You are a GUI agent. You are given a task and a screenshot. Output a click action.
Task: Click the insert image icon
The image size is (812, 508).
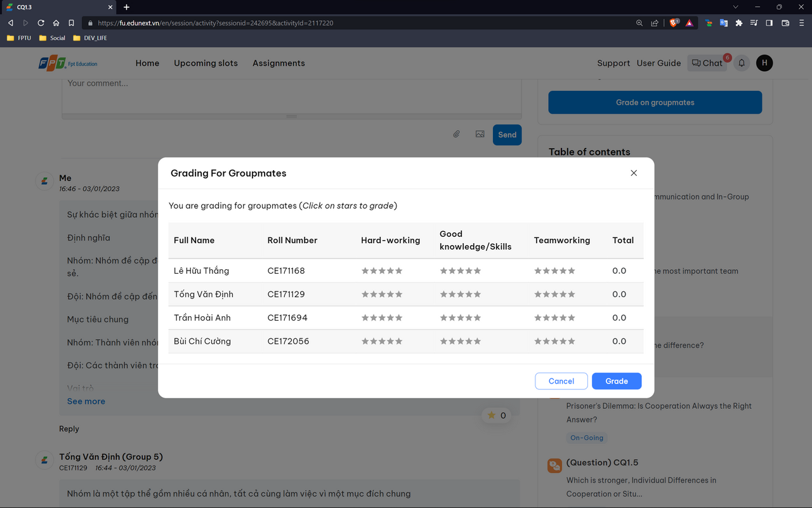480,134
